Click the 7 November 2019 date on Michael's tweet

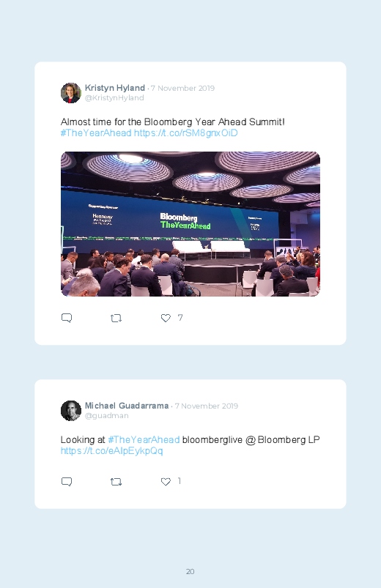tap(207, 406)
